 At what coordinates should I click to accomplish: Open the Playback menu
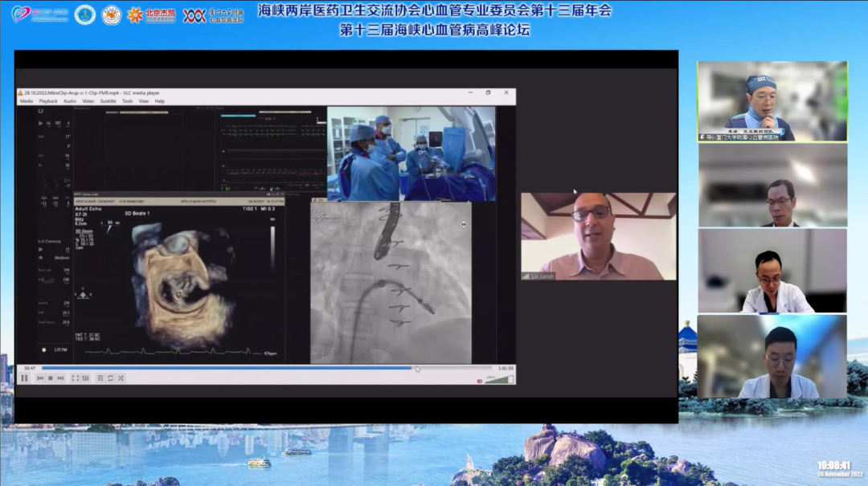48,101
